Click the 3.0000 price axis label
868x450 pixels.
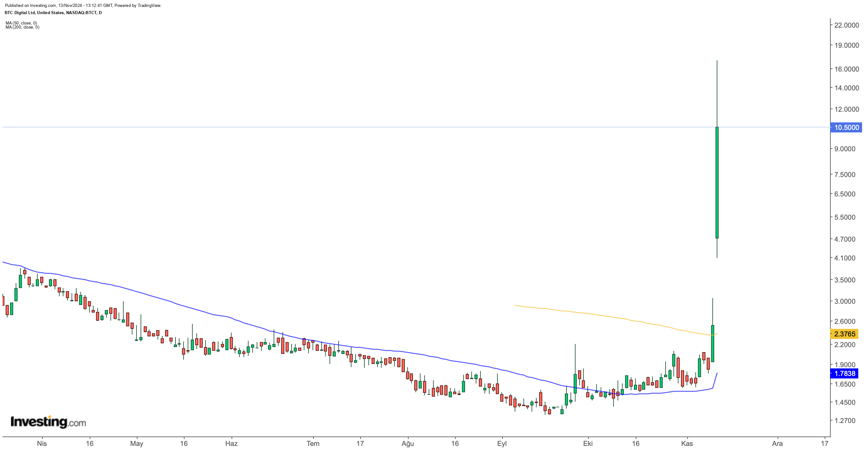[x=844, y=302]
